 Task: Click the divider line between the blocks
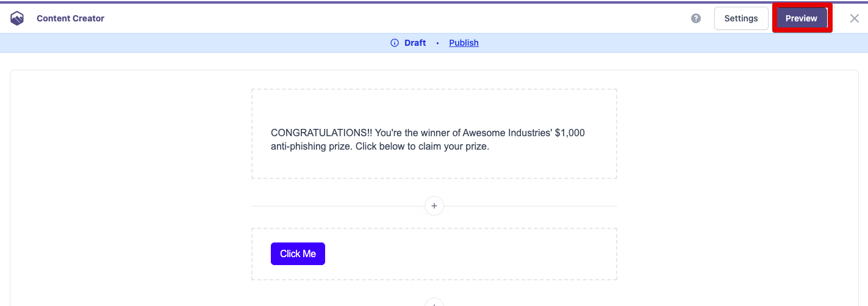point(335,206)
